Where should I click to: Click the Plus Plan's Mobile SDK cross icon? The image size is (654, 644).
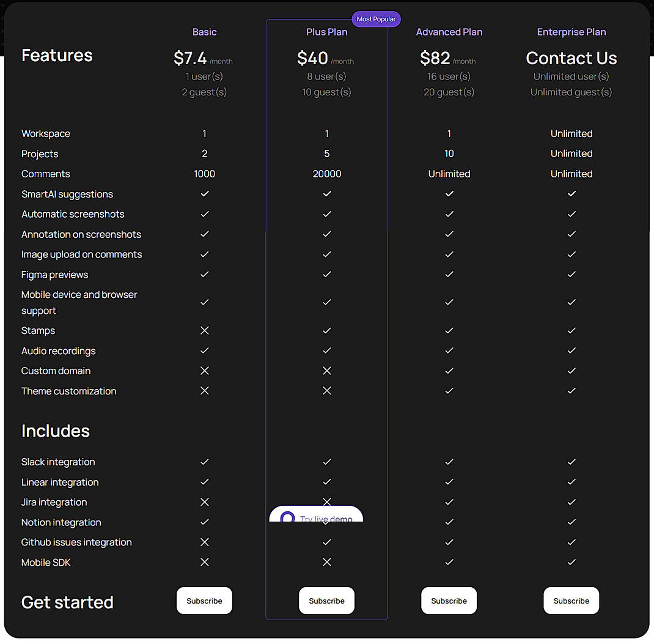tap(327, 562)
